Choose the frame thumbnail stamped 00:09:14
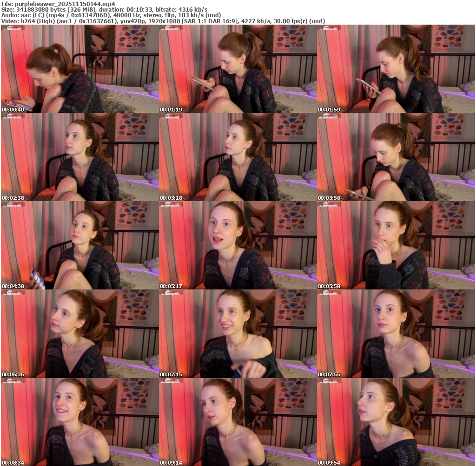This screenshot has height=466, width=476. (x=238, y=422)
